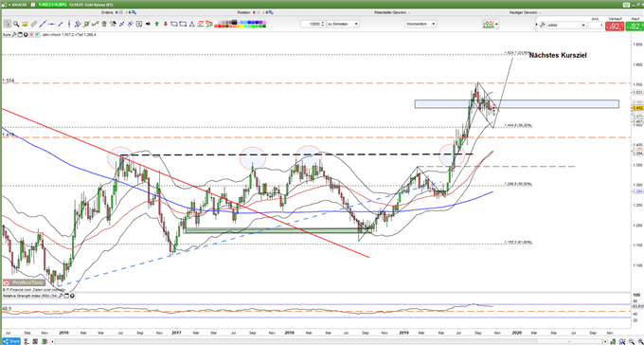Select the triangle drawing tool
Image resolution: width=644 pixels, height=345 pixels.
tap(191, 24)
